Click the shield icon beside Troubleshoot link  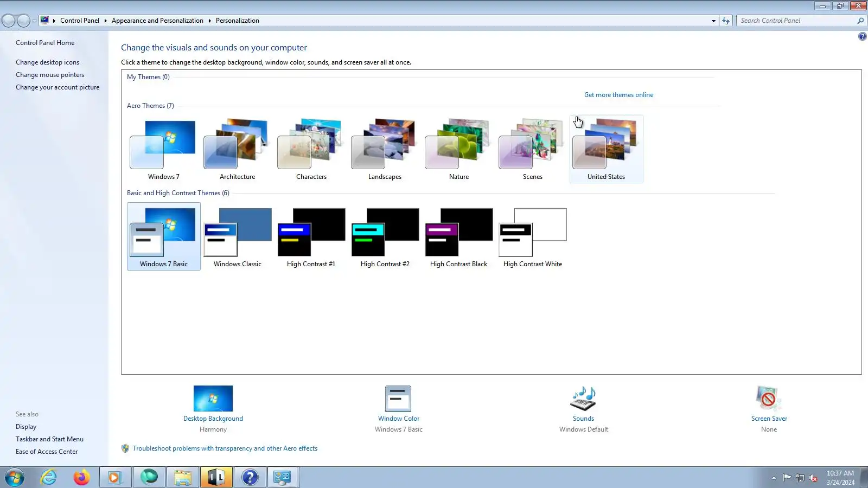(125, 448)
